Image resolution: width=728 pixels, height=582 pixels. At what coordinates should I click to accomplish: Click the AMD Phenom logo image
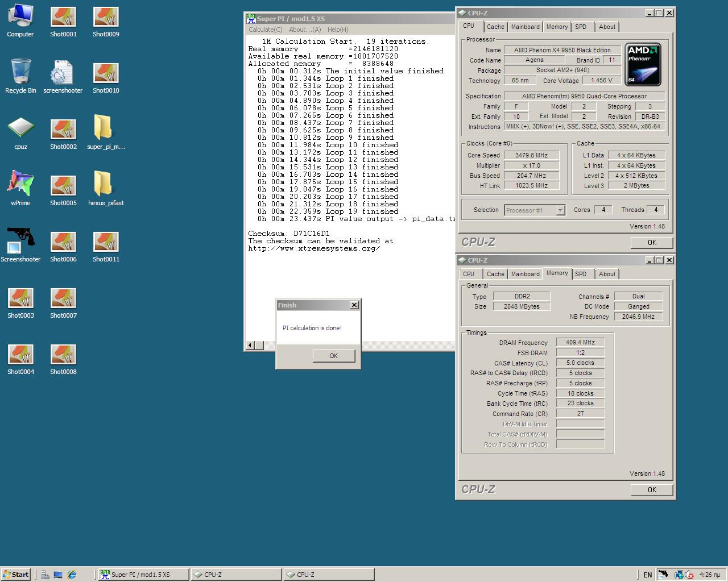coord(643,64)
